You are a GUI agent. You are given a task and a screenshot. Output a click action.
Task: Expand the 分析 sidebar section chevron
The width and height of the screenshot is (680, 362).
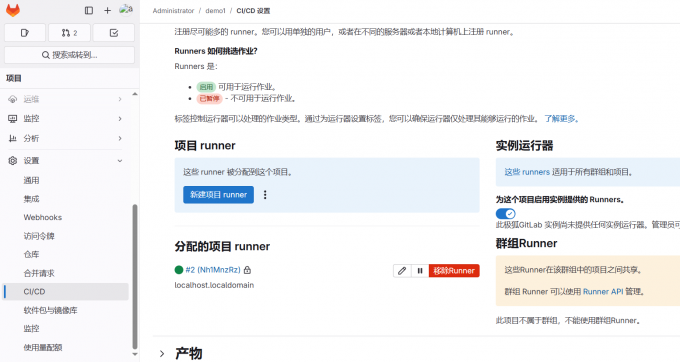click(120, 138)
